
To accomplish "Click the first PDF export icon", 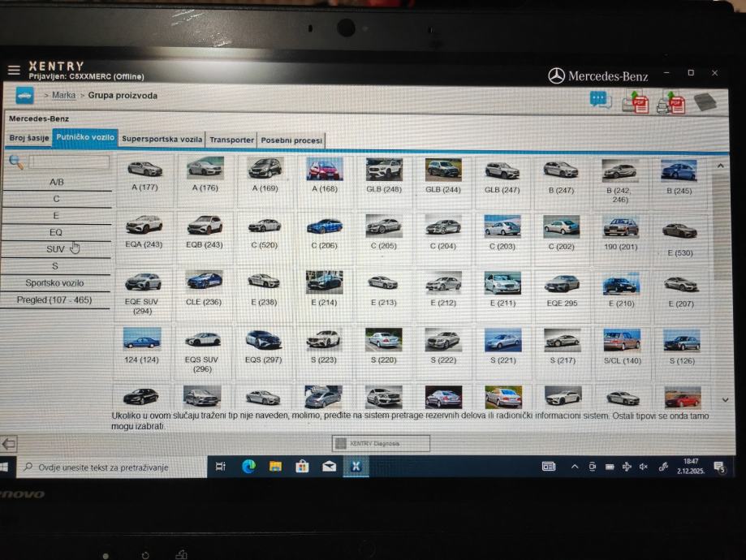I will [635, 101].
